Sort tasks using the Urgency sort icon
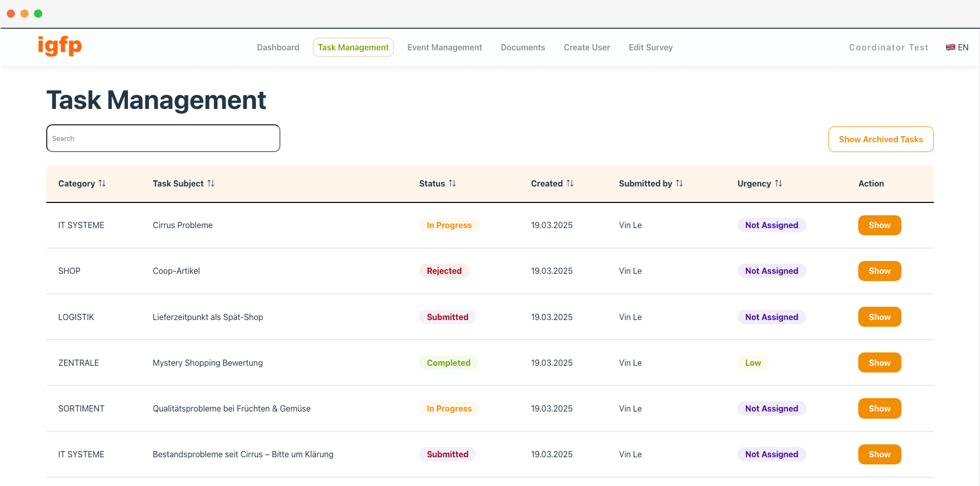Viewport: 980px width, 486px height. [779, 183]
